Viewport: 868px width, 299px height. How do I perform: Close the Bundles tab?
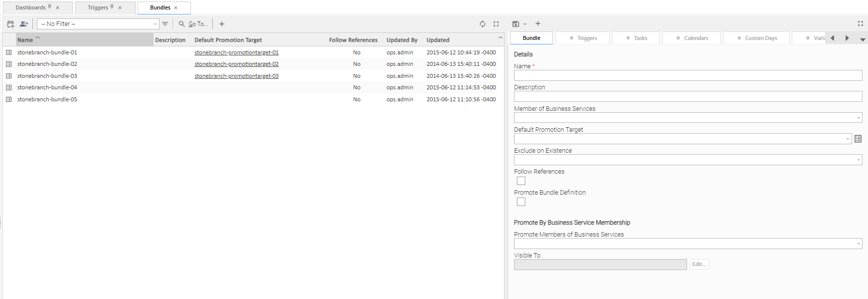point(175,8)
